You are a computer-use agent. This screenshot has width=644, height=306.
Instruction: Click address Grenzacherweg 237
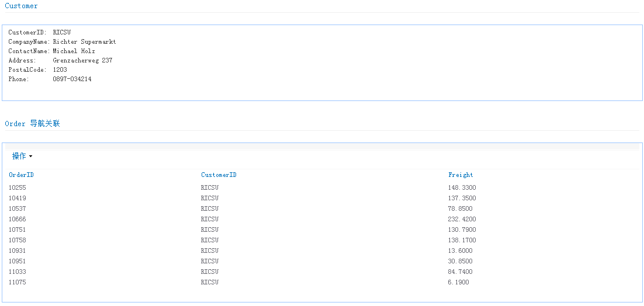pyautogui.click(x=82, y=61)
